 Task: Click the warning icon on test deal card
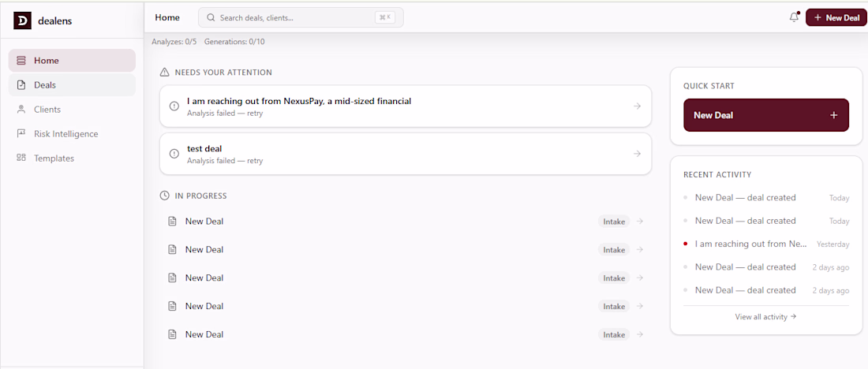[x=174, y=153]
